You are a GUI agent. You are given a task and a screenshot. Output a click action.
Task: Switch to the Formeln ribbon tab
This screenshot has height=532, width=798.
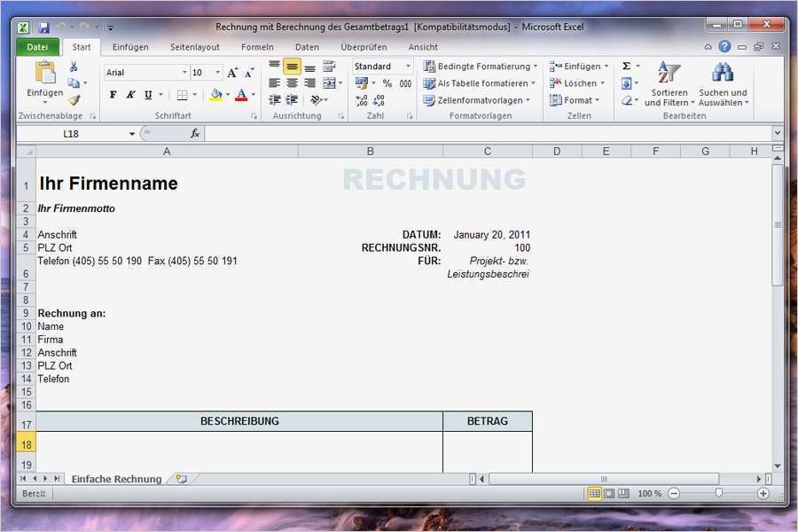(257, 47)
